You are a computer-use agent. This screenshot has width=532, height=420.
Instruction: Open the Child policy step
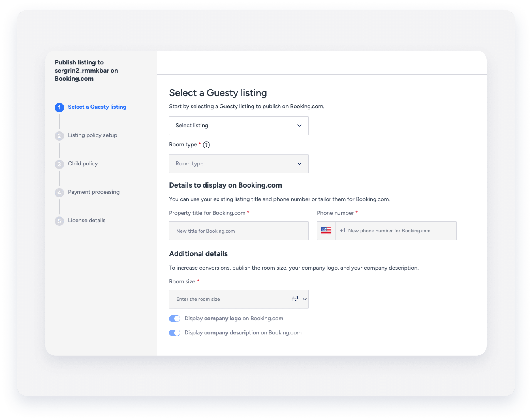83,164
